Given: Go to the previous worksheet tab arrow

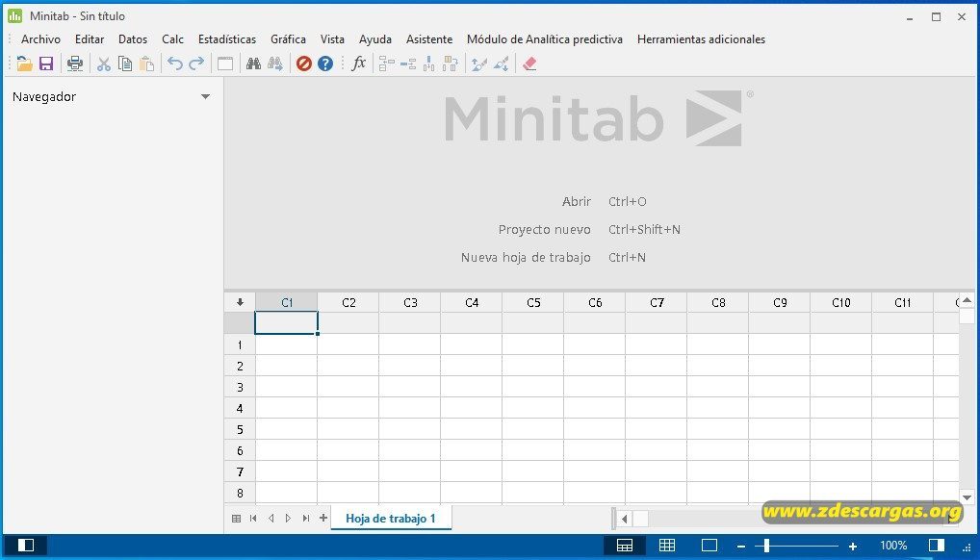Looking at the screenshot, I should 271,518.
